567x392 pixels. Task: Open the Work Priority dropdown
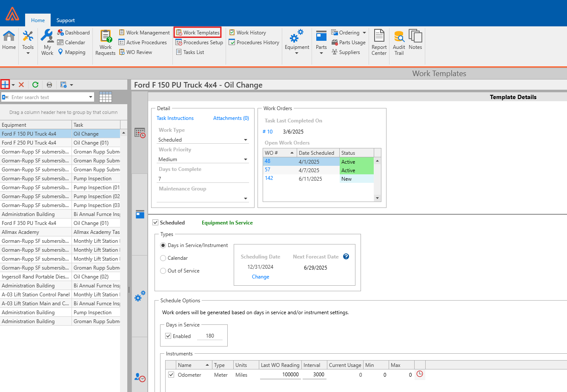coord(246,159)
